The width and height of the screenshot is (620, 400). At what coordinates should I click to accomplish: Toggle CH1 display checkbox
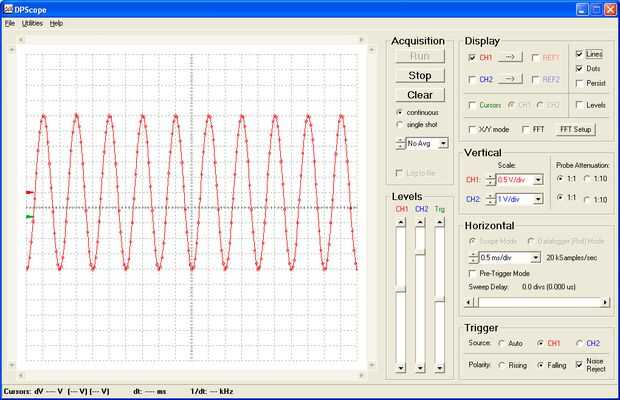pos(472,58)
